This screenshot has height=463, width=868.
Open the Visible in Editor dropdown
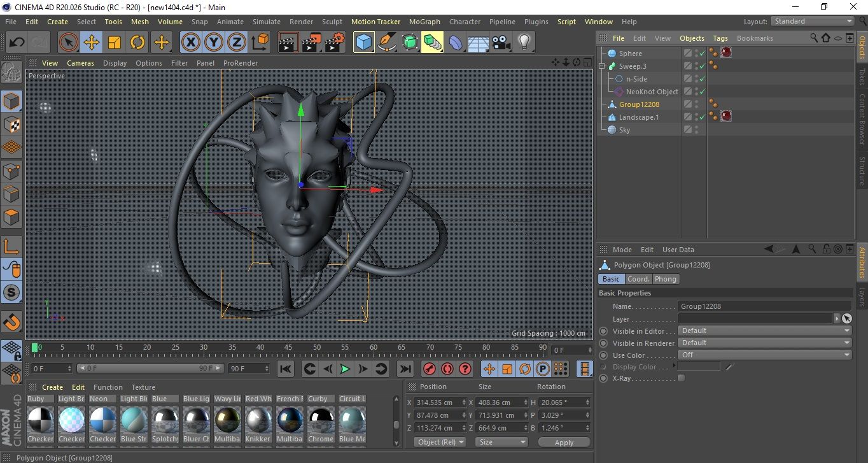[764, 331]
